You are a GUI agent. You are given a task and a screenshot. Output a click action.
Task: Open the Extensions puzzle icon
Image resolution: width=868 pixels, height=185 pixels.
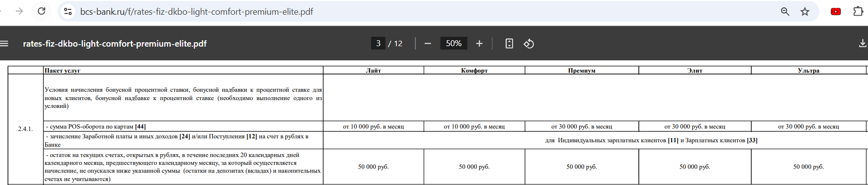[x=858, y=11]
